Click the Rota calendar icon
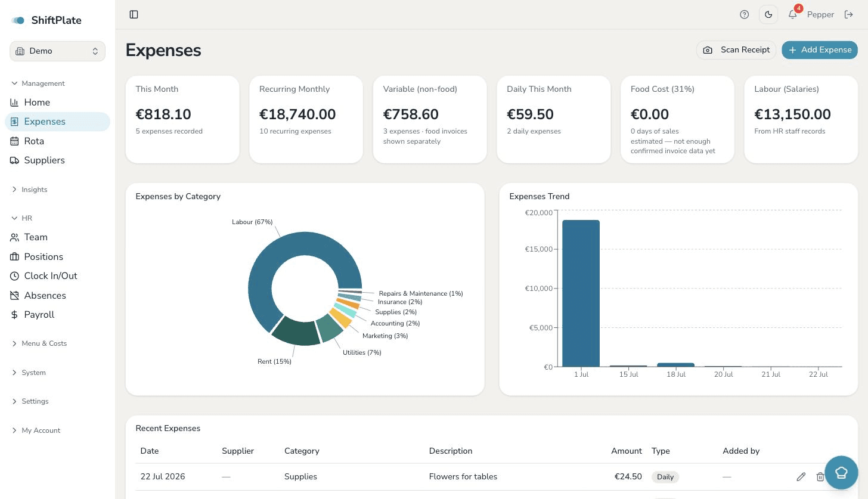 click(14, 141)
